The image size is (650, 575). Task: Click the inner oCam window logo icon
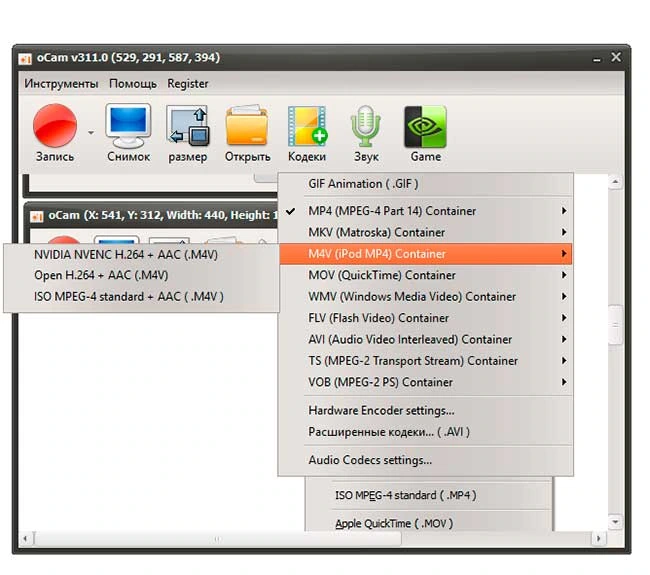pos(37,216)
